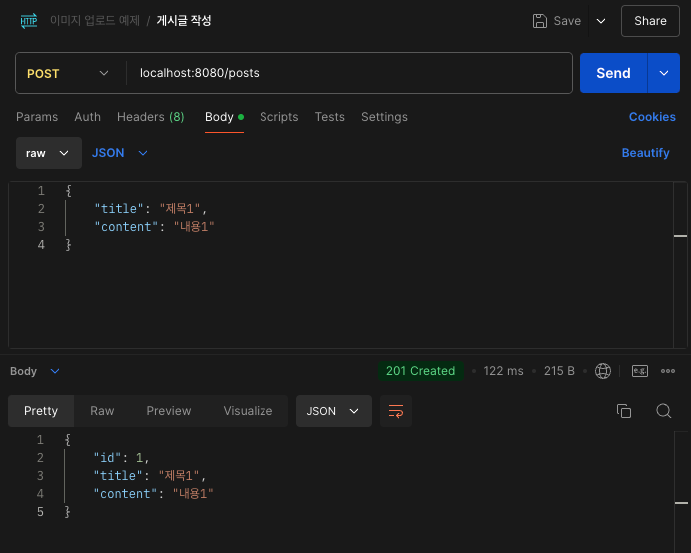Select the Preview response view
Image resolution: width=691 pixels, height=553 pixels.
point(169,411)
